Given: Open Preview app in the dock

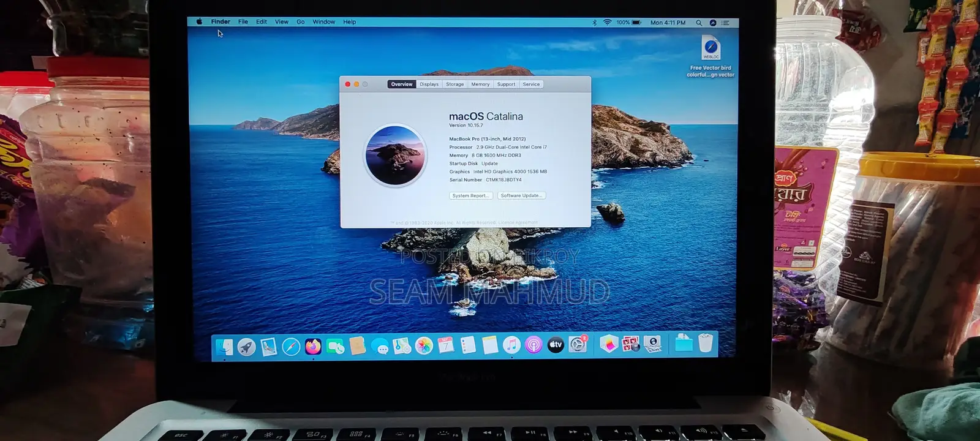Looking at the screenshot, I should (269, 347).
